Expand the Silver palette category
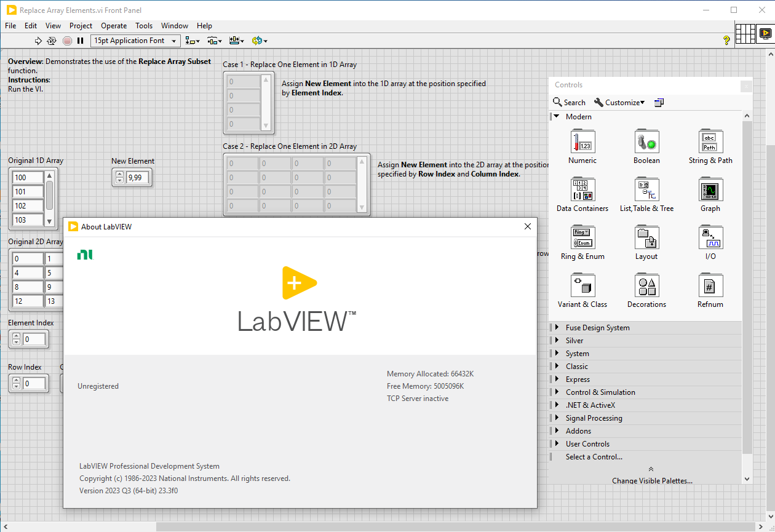Screen dimensions: 775x532 click(x=556, y=341)
